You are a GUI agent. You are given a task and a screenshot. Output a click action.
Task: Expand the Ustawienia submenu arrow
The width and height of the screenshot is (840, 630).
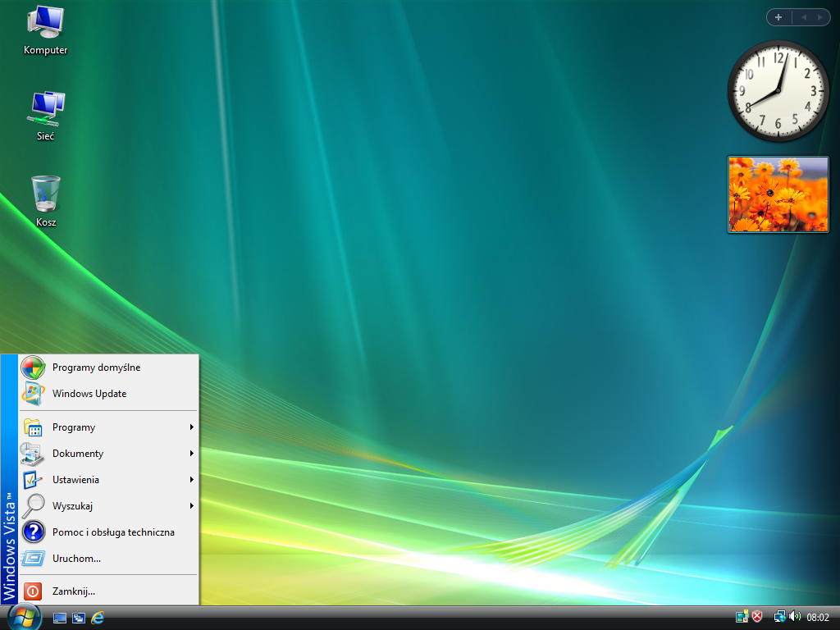tap(191, 480)
